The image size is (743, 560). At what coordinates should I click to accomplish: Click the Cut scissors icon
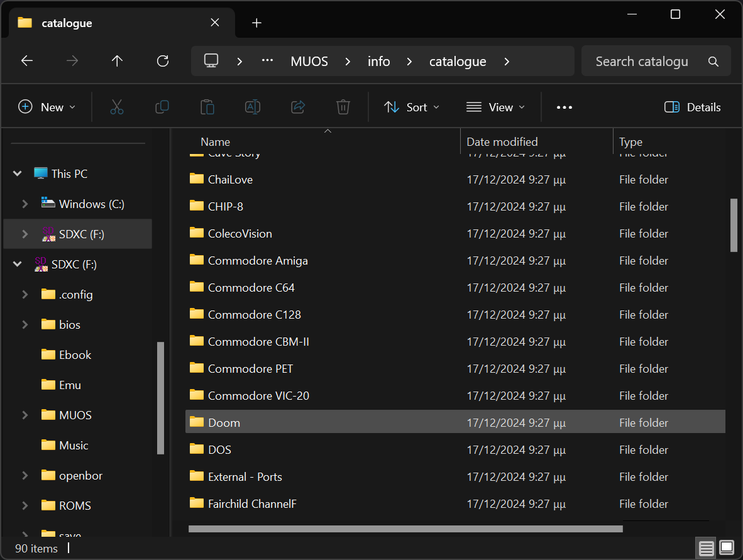coord(117,107)
